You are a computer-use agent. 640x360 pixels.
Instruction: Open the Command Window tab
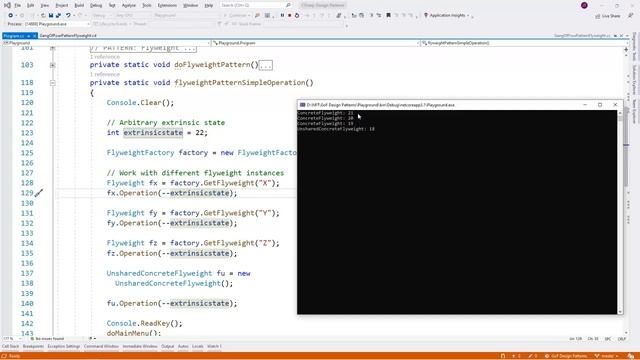(x=101, y=347)
